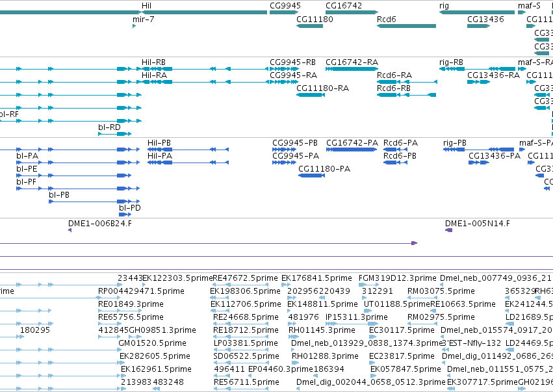Click the RE65756.5prime EST label
This screenshot has width=553, height=392.
click(x=131, y=317)
